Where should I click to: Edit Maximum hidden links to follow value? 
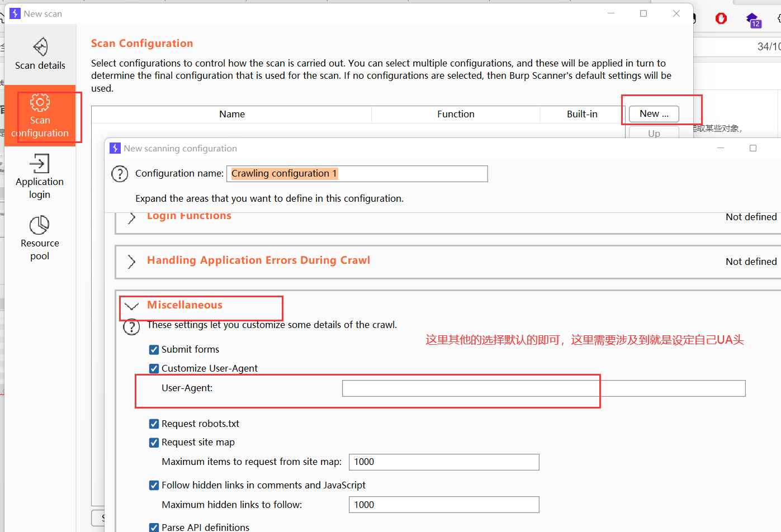pyautogui.click(x=444, y=505)
